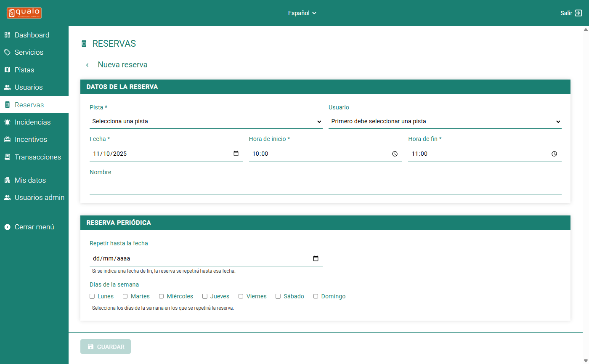Open the Pista dropdown

point(206,121)
